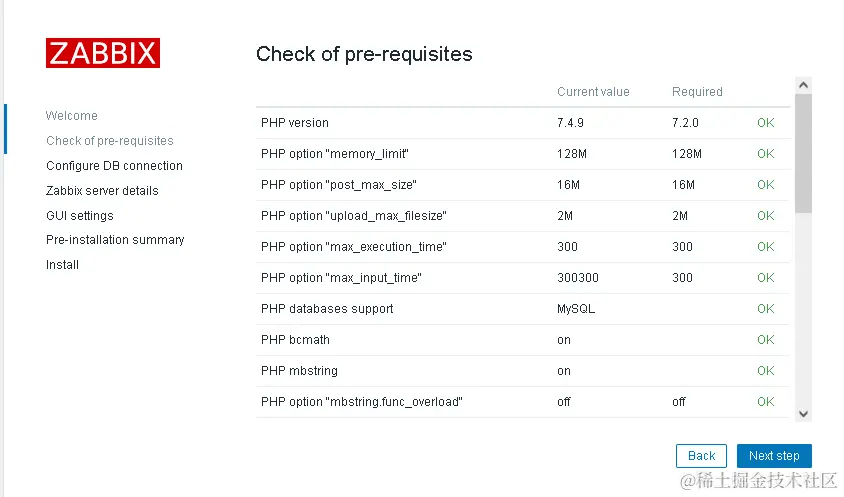The image size is (844, 497).
Task: Open GUI settings step
Action: click(80, 216)
